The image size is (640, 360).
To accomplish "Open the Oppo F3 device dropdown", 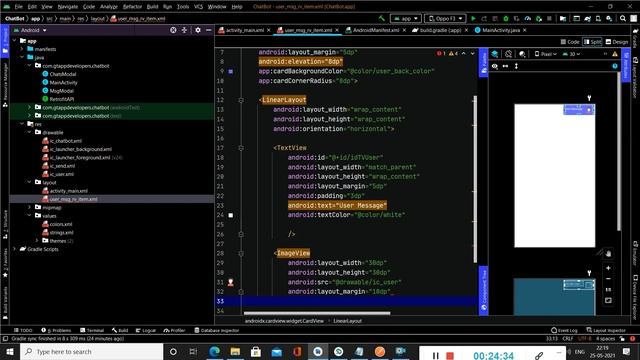I will click(x=445, y=18).
